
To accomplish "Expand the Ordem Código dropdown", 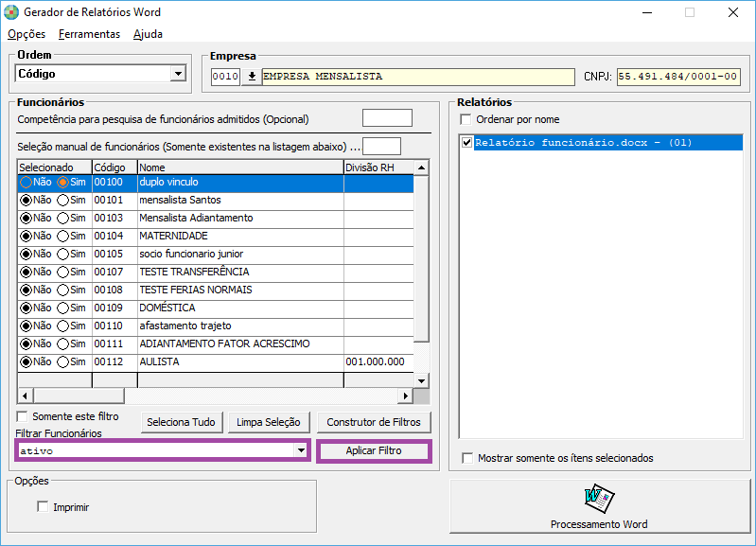I will [179, 74].
